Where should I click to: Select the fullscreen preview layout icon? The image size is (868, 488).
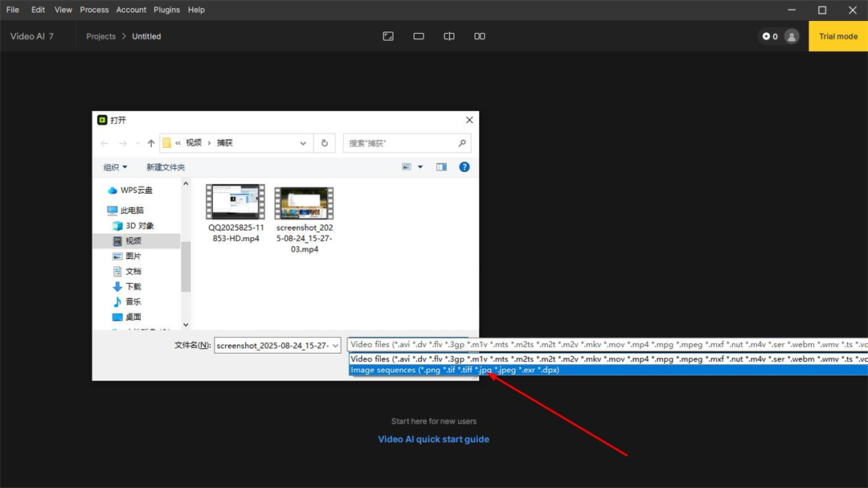(x=388, y=36)
